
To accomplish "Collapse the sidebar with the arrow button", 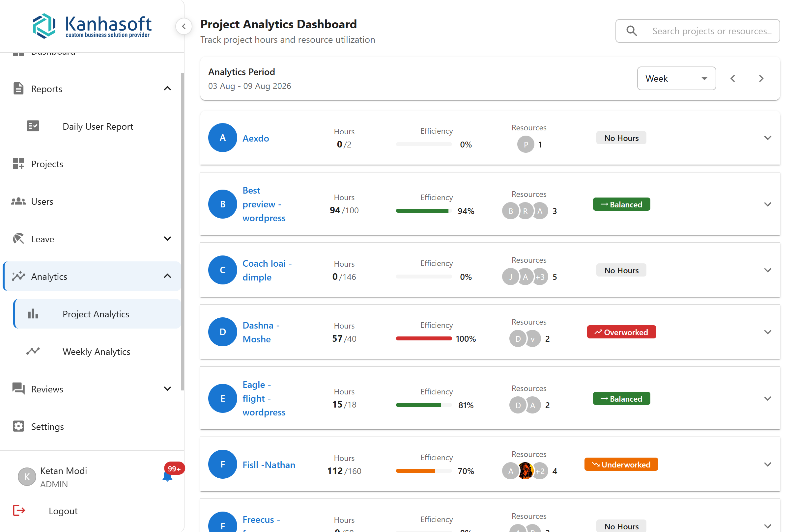I will [x=184, y=26].
